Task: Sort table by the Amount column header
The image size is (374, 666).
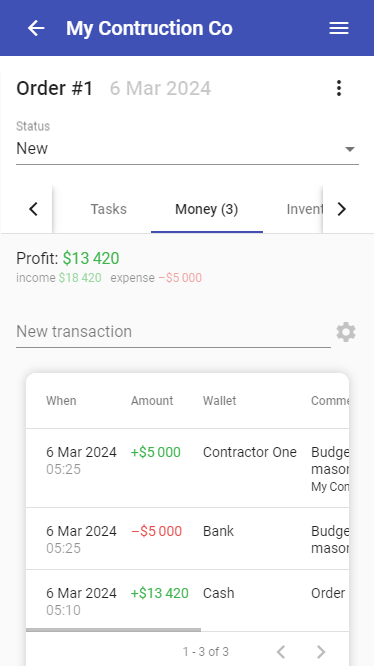Action: pyautogui.click(x=152, y=401)
